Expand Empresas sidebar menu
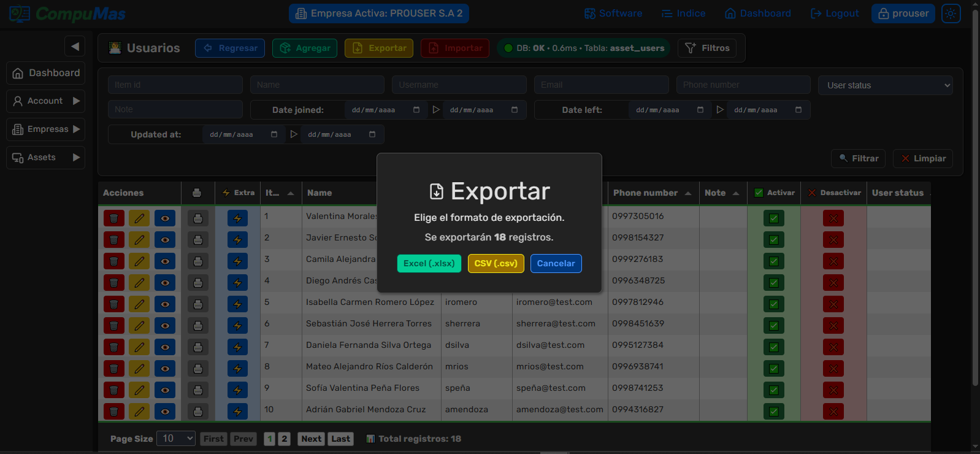 click(45, 129)
